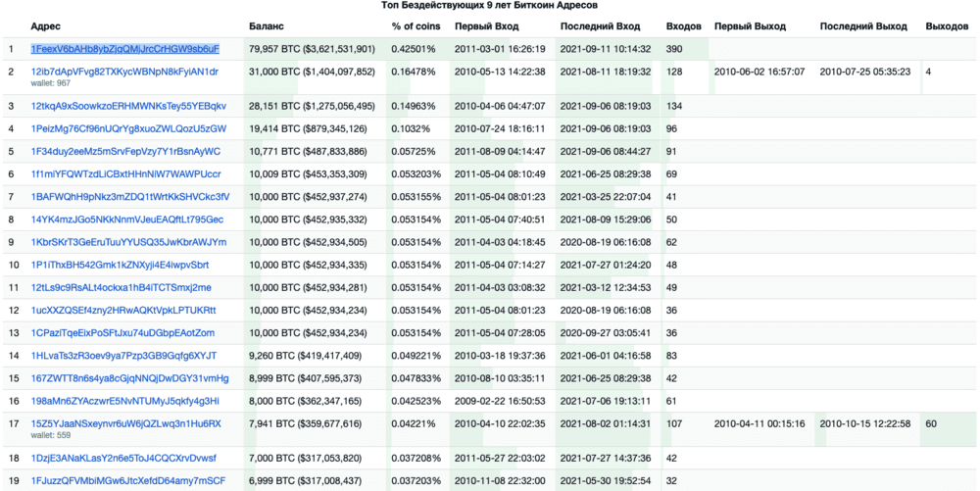The width and height of the screenshot is (980, 491).
Task: Click percentage value 0.1032%
Action: point(411,128)
